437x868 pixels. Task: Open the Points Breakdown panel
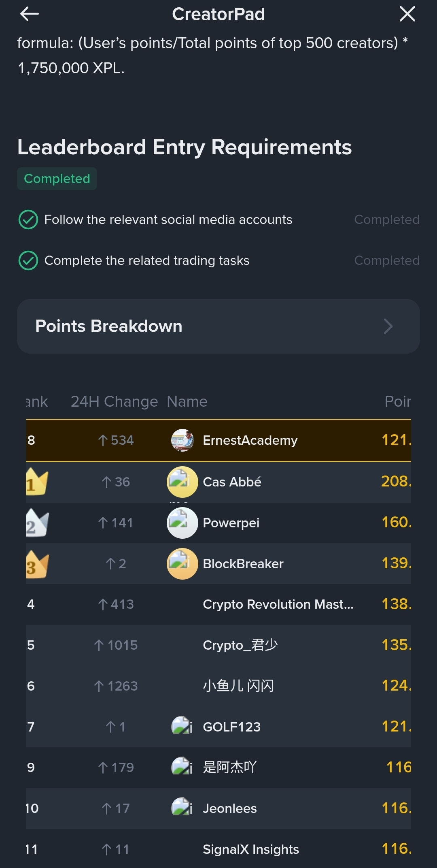[x=109, y=326]
